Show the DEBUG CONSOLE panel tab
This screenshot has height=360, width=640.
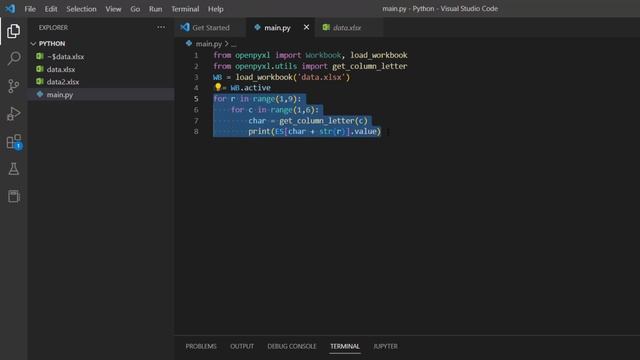pyautogui.click(x=292, y=346)
